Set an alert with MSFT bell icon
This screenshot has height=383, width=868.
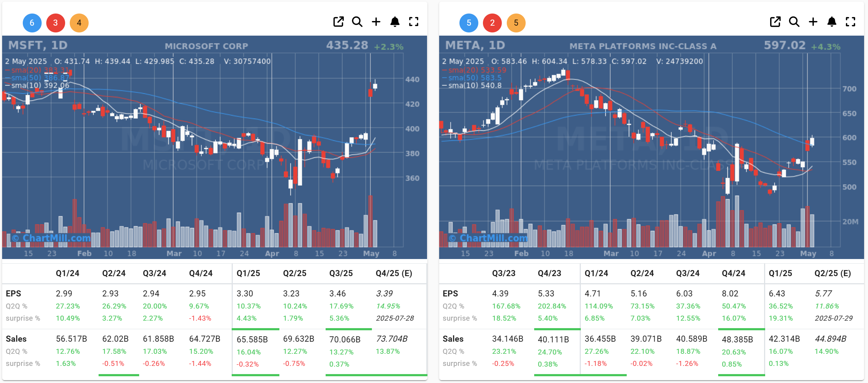[x=395, y=22]
